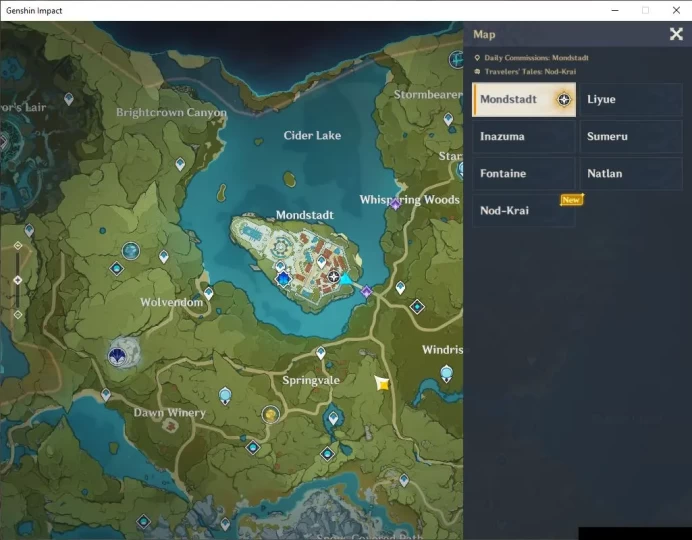Viewport: 692px width, 540px height.
Task: Click the Cider Lake map label
Action: coord(312,135)
